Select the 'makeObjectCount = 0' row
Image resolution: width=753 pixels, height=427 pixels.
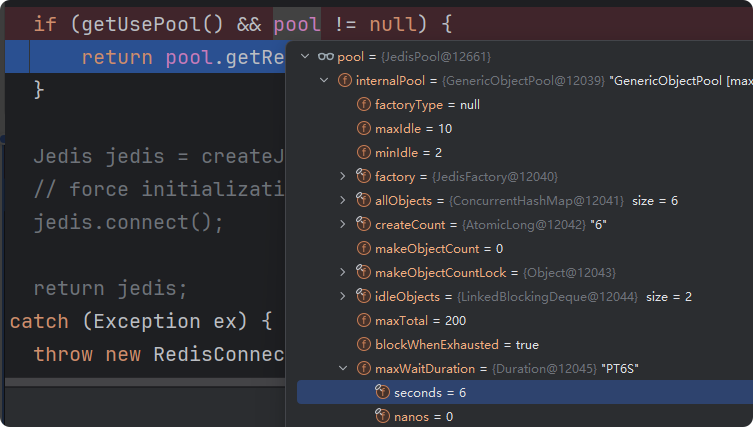click(x=525, y=249)
